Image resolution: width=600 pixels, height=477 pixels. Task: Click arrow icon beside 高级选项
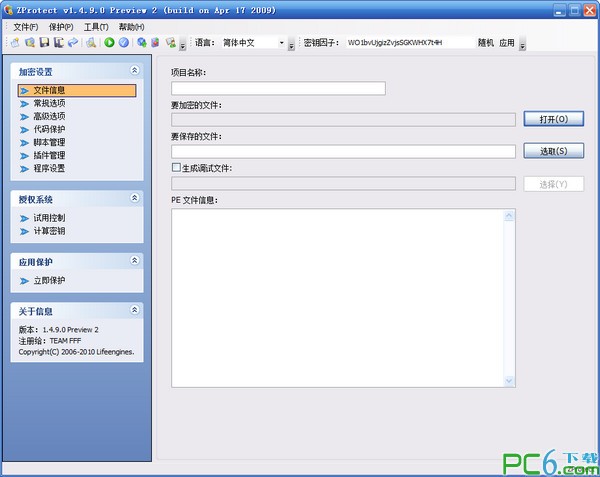tap(24, 117)
